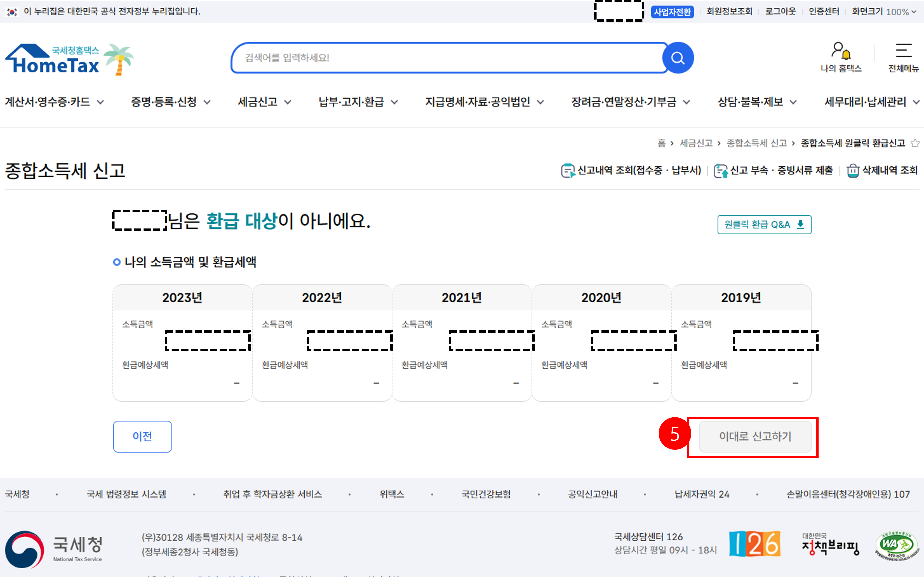This screenshot has width=924, height=577.
Task: Download the 원클릭 환급 Q&A
Action: [x=764, y=224]
